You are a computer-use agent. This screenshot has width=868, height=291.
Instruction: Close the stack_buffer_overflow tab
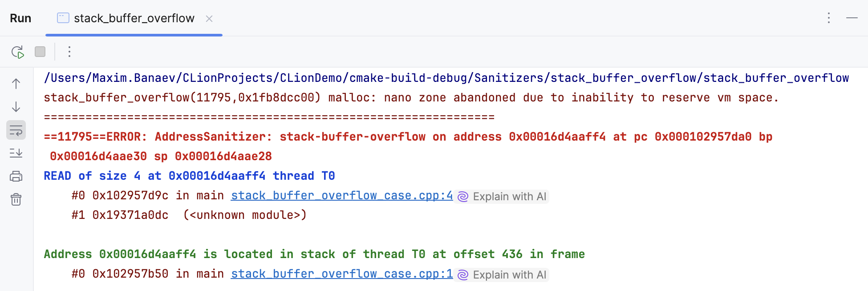[x=209, y=19]
